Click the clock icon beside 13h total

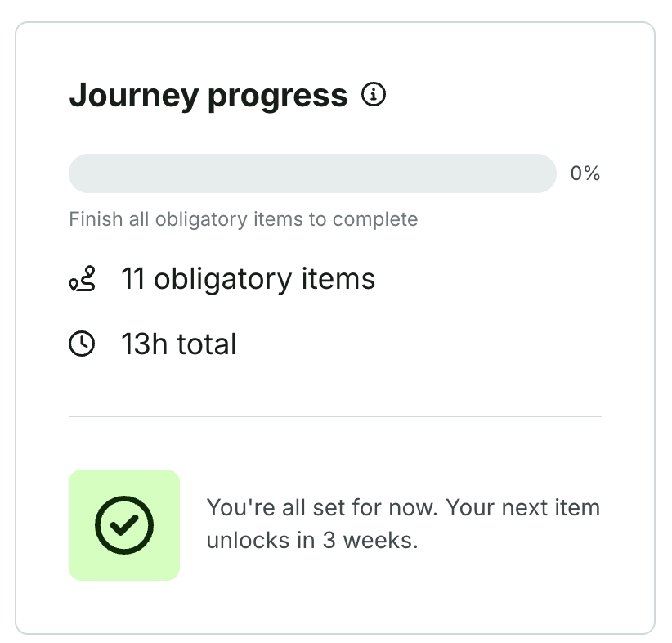tap(82, 344)
